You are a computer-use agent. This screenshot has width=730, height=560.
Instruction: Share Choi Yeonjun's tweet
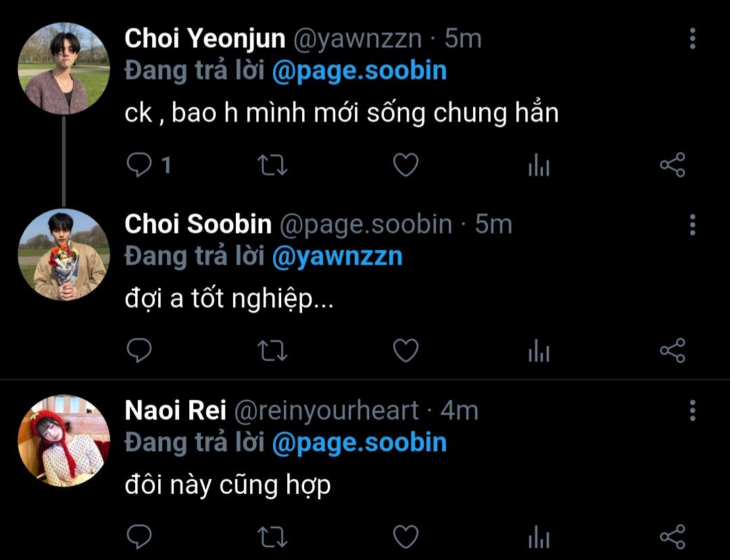point(672,165)
